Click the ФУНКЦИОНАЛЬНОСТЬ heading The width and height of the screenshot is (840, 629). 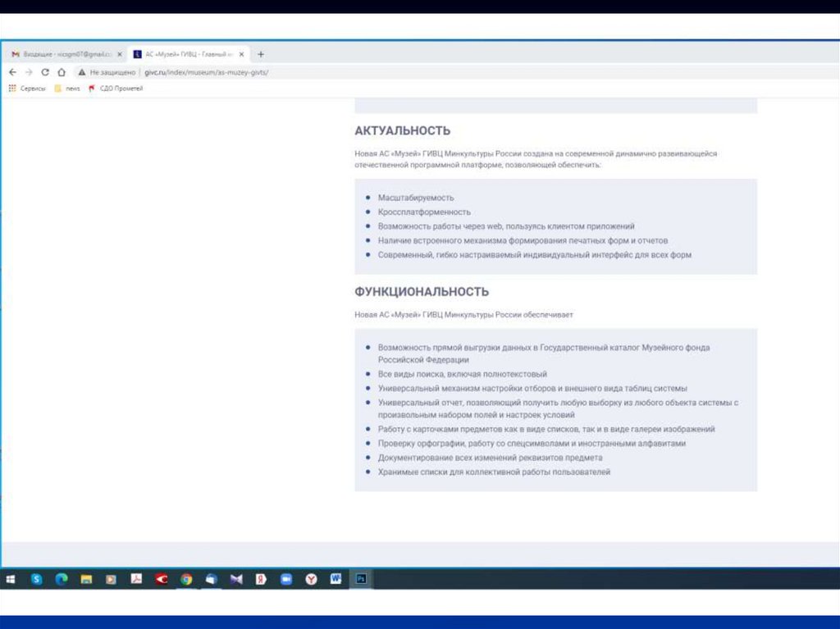coord(422,292)
